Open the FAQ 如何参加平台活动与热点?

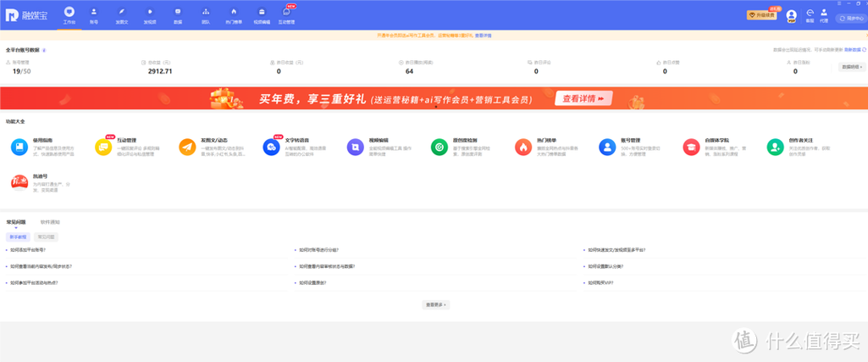pos(34,282)
